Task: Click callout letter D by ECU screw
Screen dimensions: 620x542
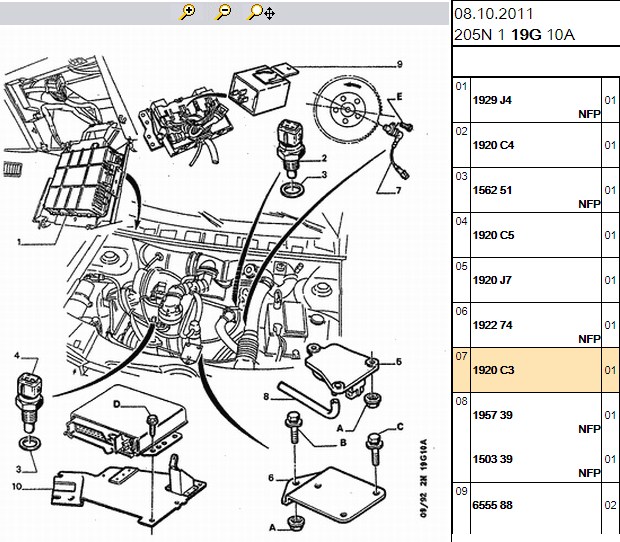Action: coord(117,404)
